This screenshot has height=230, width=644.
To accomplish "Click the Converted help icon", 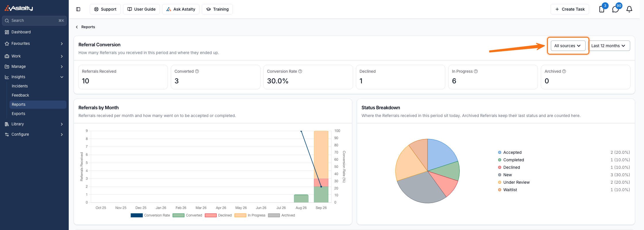I will click(x=197, y=71).
